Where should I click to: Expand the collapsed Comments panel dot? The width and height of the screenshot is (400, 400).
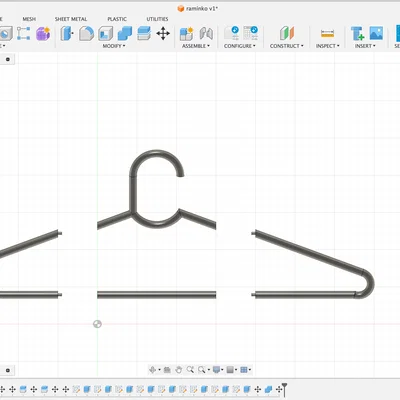coord(8,370)
